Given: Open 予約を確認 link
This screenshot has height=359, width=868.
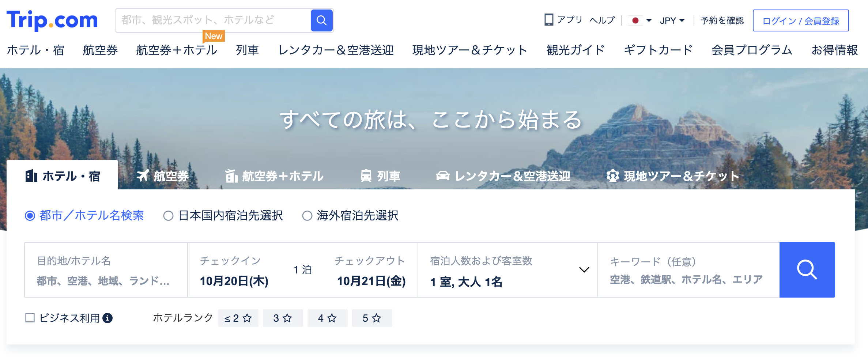Looking at the screenshot, I should coord(722,20).
